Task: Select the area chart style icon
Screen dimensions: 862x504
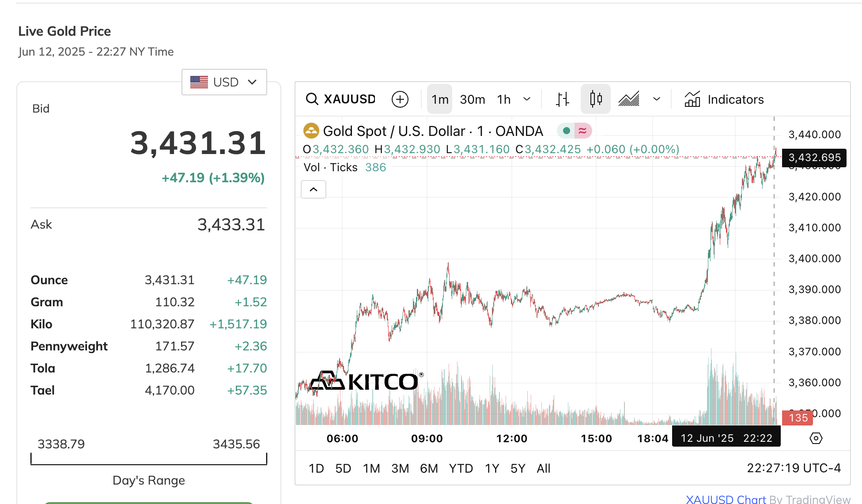Action: coord(629,99)
